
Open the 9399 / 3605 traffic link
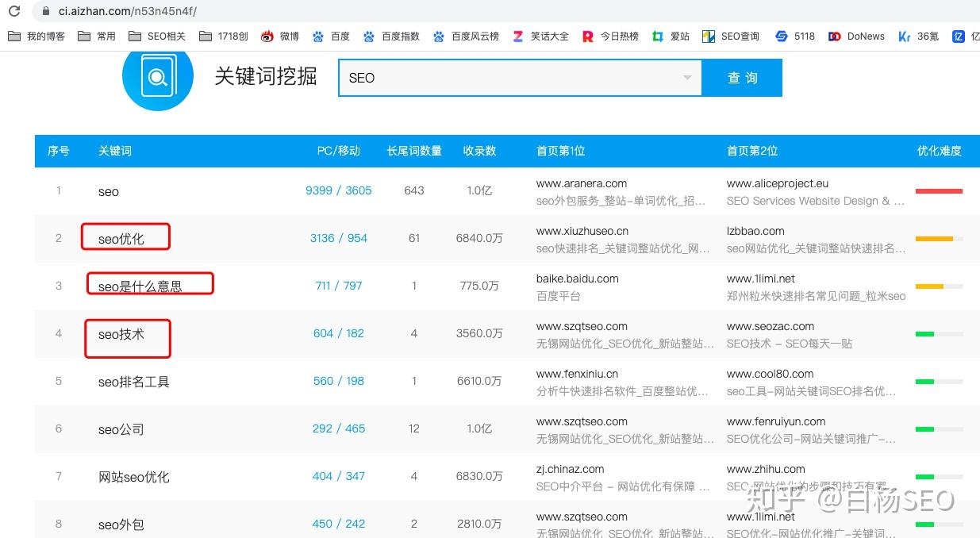click(339, 190)
